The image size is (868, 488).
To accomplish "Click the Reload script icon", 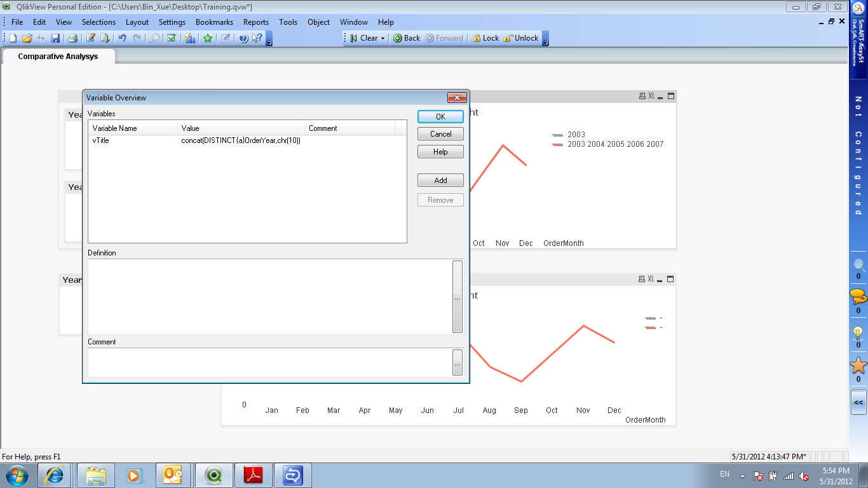I will (105, 38).
